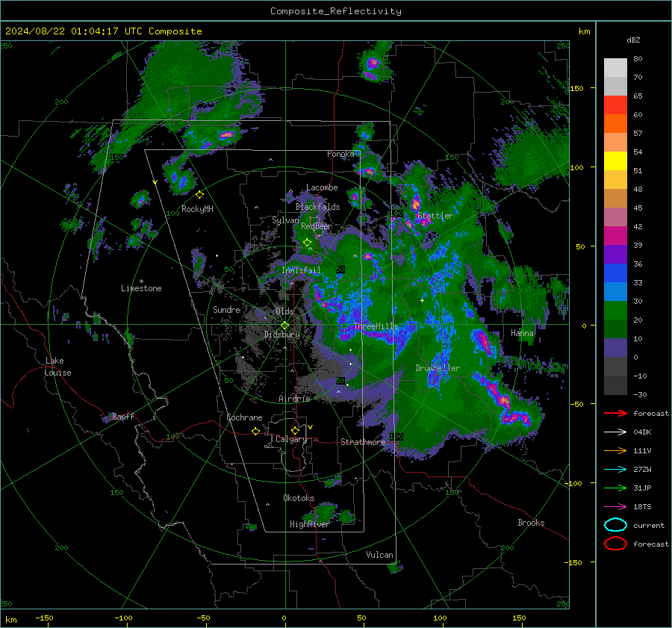Click the magenta 18TS arrow in the legend
The width and height of the screenshot is (672, 628).
[x=615, y=507]
